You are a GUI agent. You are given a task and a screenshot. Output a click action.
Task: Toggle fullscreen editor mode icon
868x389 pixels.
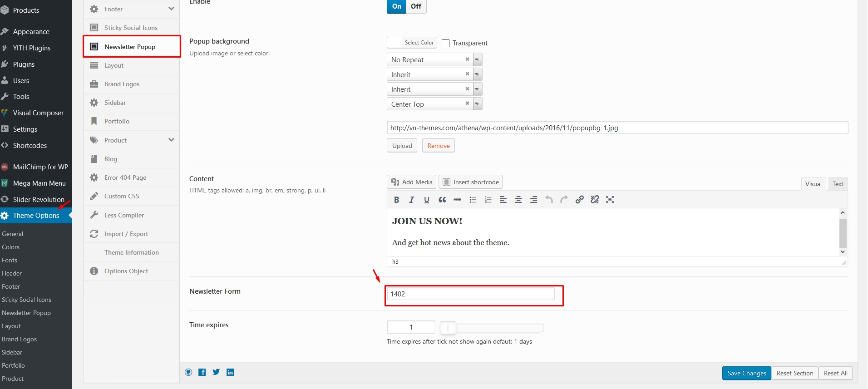(x=610, y=200)
